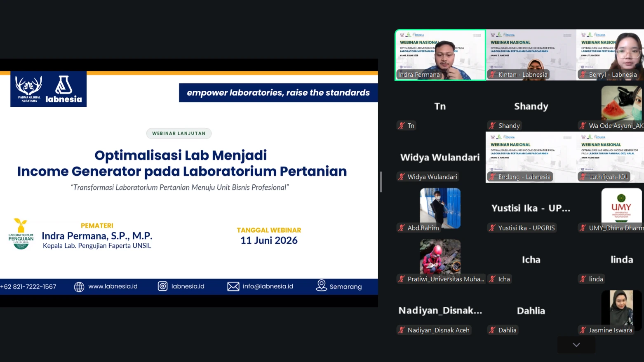Click the Laboratorium Pengujian logo

pyautogui.click(x=21, y=234)
